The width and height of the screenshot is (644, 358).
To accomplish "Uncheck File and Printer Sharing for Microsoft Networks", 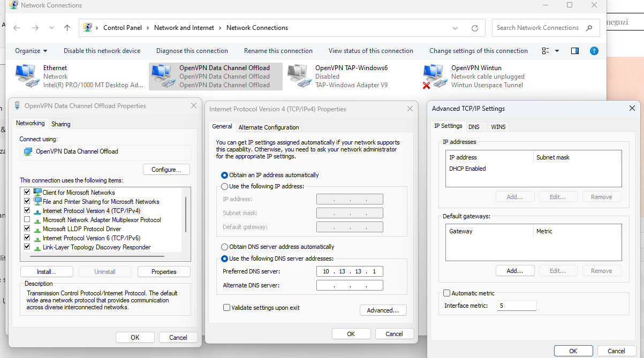I will [27, 201].
